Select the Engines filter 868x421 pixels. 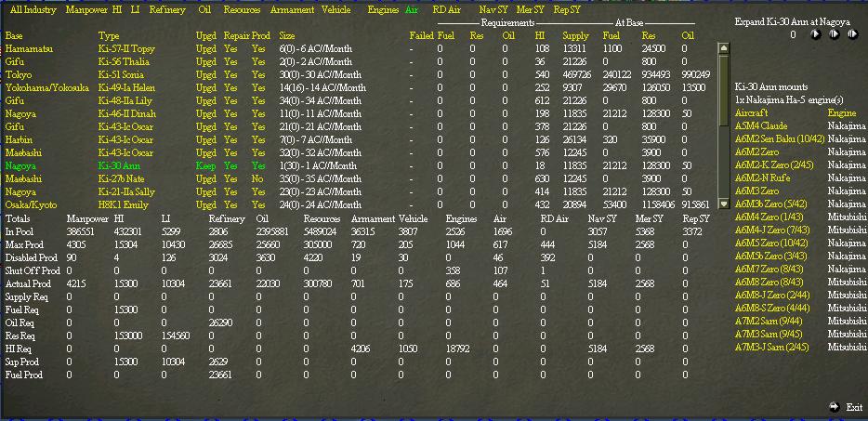click(383, 9)
